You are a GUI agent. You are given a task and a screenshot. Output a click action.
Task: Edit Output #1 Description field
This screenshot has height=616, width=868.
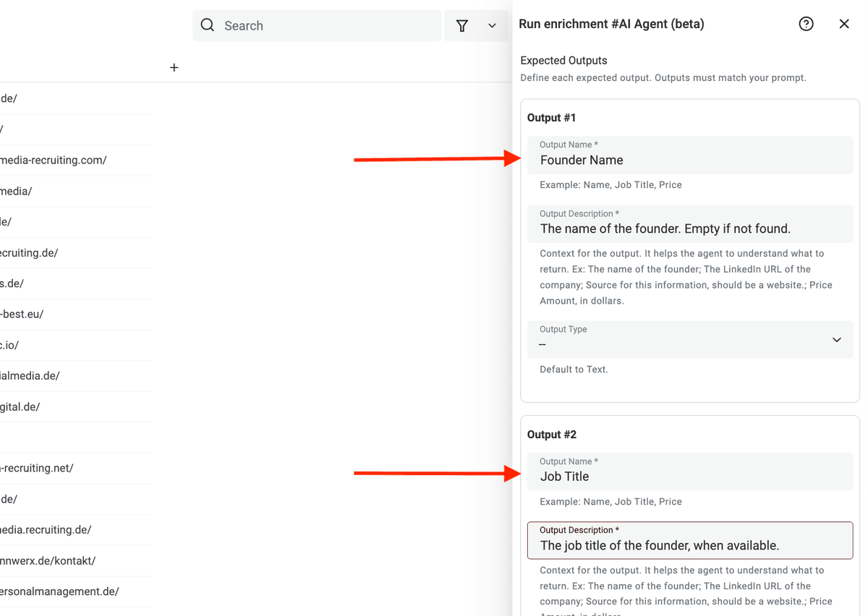click(x=690, y=223)
